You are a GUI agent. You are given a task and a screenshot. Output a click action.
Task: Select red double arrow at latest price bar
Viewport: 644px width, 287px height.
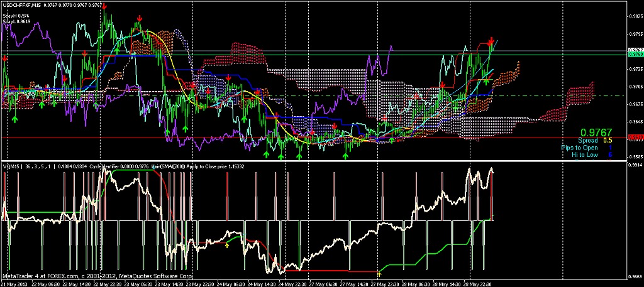[491, 41]
